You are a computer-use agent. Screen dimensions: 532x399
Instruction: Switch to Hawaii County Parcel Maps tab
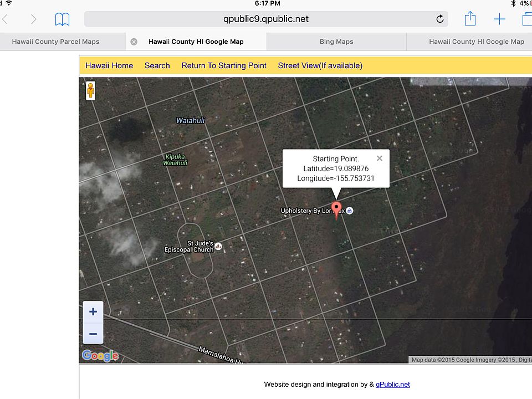(x=55, y=42)
